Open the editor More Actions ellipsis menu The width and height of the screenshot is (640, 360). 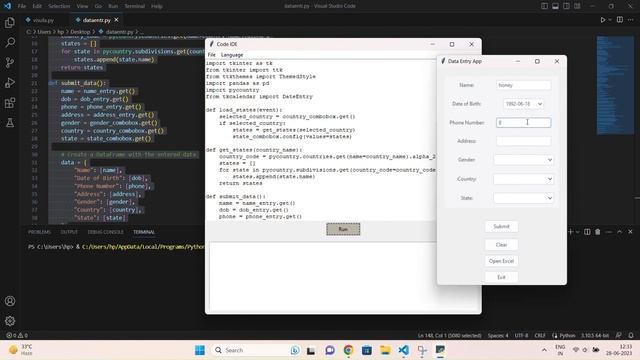631,20
